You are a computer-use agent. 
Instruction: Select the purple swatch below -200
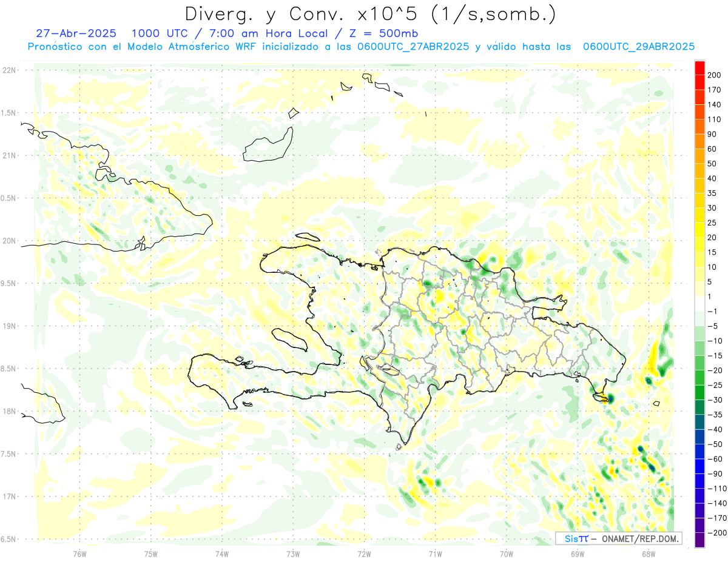(699, 540)
